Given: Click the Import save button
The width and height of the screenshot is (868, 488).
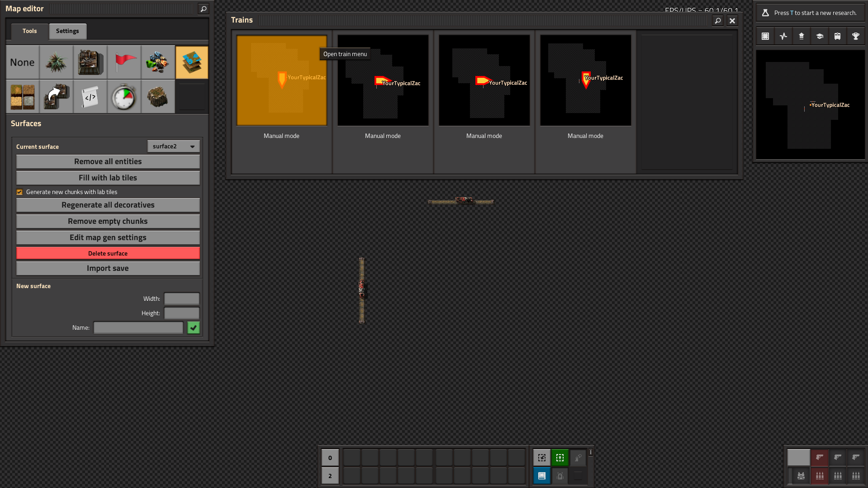Looking at the screenshot, I should click(108, 268).
